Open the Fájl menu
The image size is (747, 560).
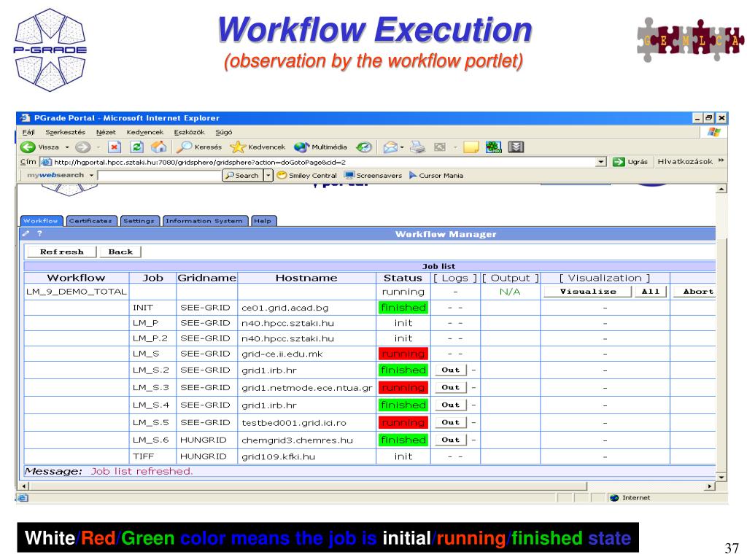[28, 133]
